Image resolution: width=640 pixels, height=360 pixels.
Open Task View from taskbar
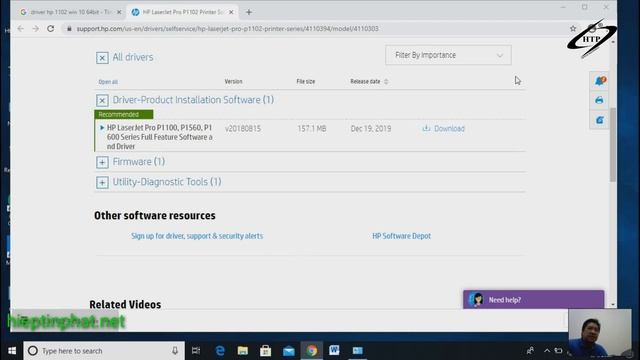(196, 351)
